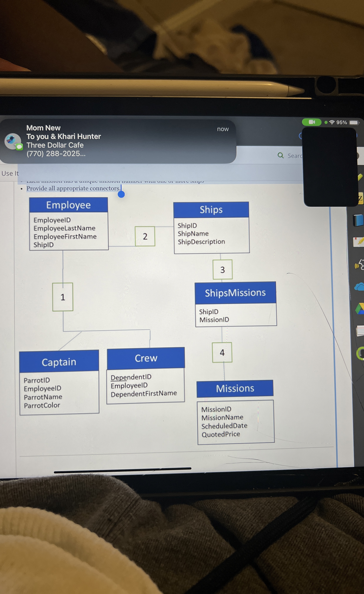Viewport: 364px width, 594px height.
Task: Click the Employee entity header
Action: click(x=69, y=205)
